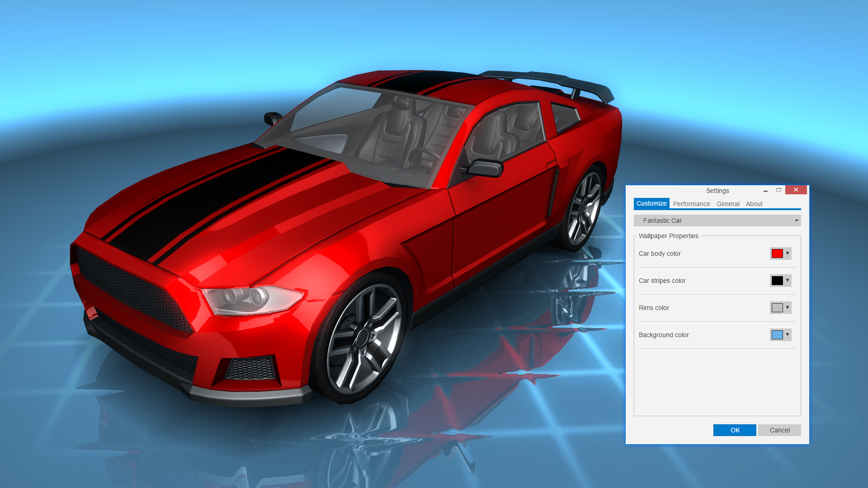Switch to the Customize tab
The image size is (868, 488).
click(651, 204)
